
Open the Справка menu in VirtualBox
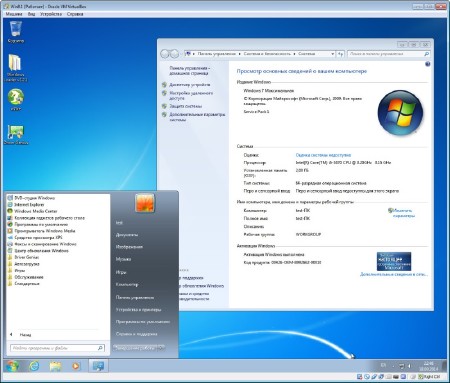click(75, 14)
